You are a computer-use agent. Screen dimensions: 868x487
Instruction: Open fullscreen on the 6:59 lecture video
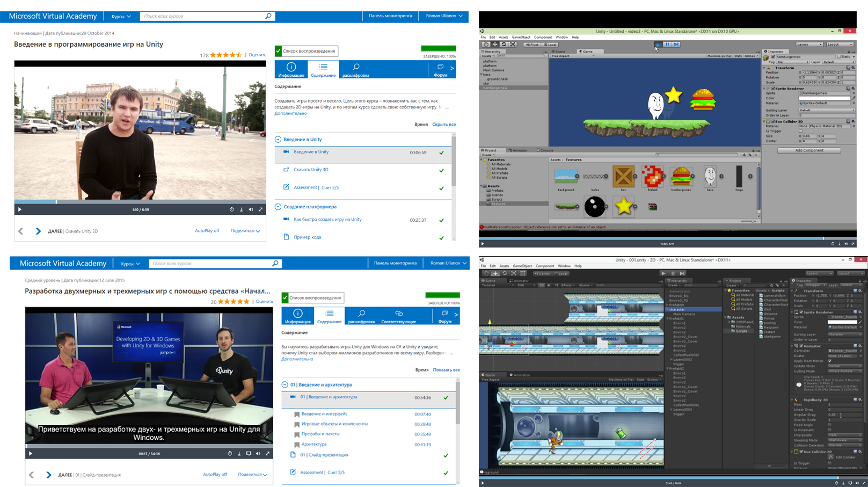tap(260, 209)
